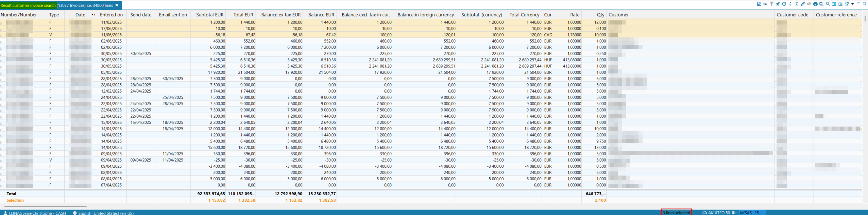
Task: Click the funnel filter icon in toolbar
Action: (x=772, y=4)
